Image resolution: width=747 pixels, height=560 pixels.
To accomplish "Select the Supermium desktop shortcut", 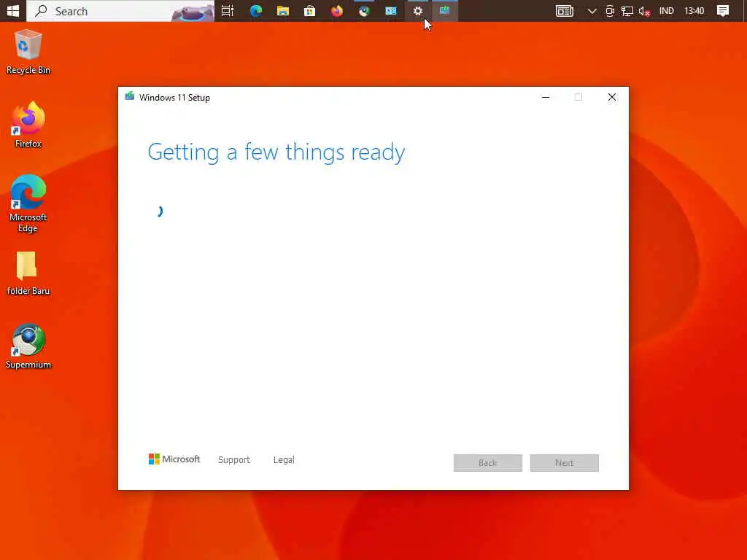I will coord(28,346).
